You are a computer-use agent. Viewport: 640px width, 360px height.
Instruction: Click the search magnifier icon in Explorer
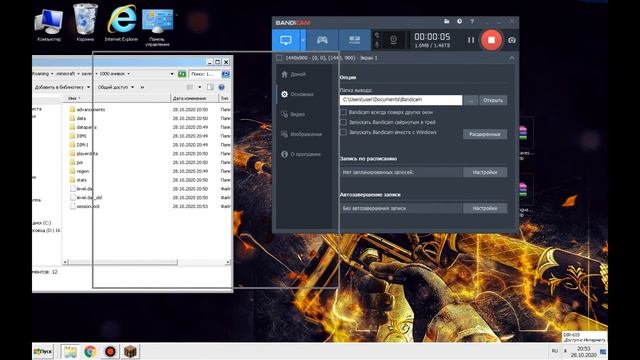click(225, 74)
